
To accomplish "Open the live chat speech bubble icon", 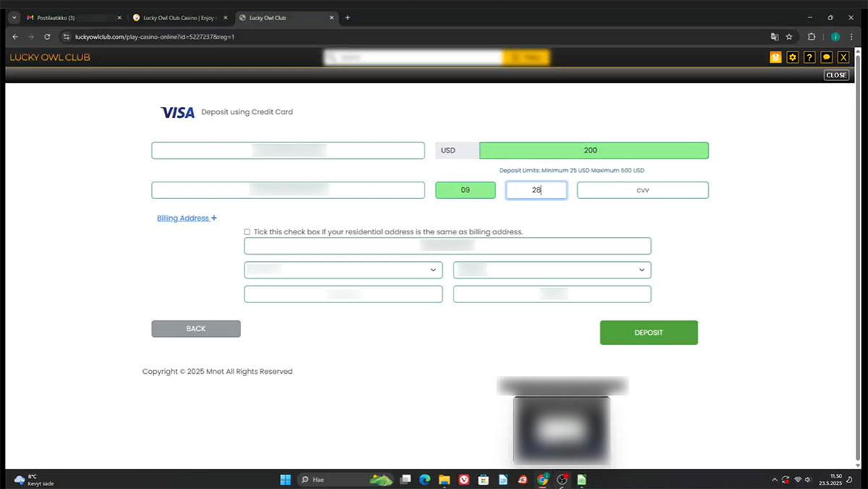I will coord(826,57).
